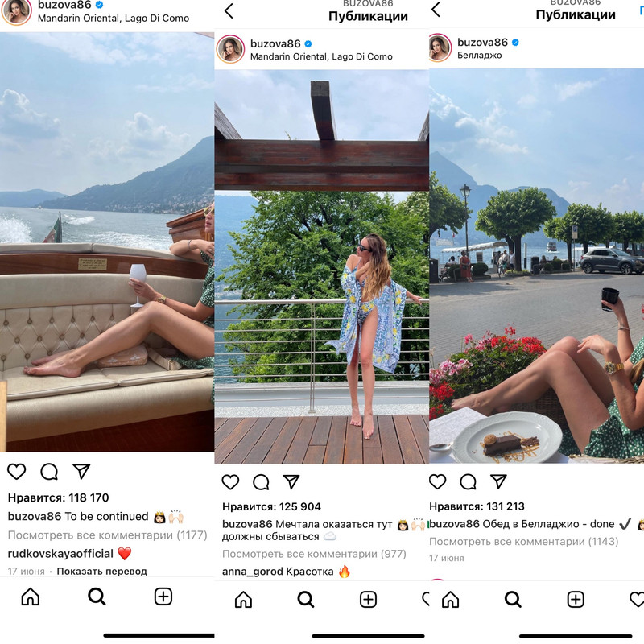
Task: Like the boat photo with heart icon
Action: (17, 472)
